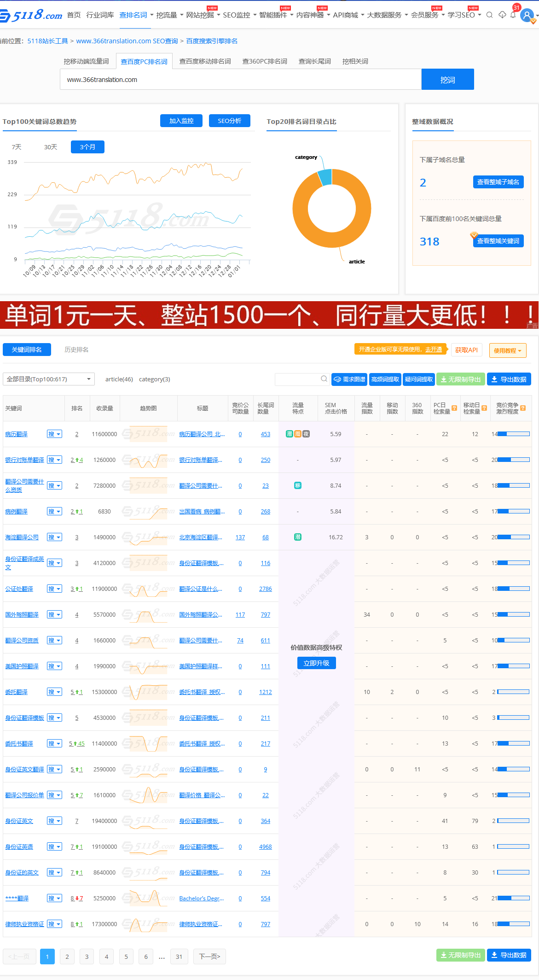Go to page 2 of results
The image size is (539, 980).
(67, 957)
